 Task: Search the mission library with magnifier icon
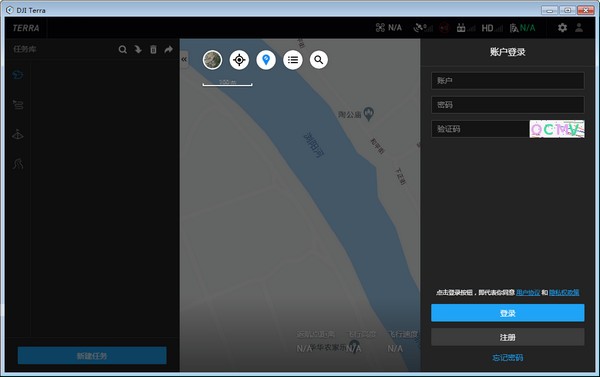[122, 49]
